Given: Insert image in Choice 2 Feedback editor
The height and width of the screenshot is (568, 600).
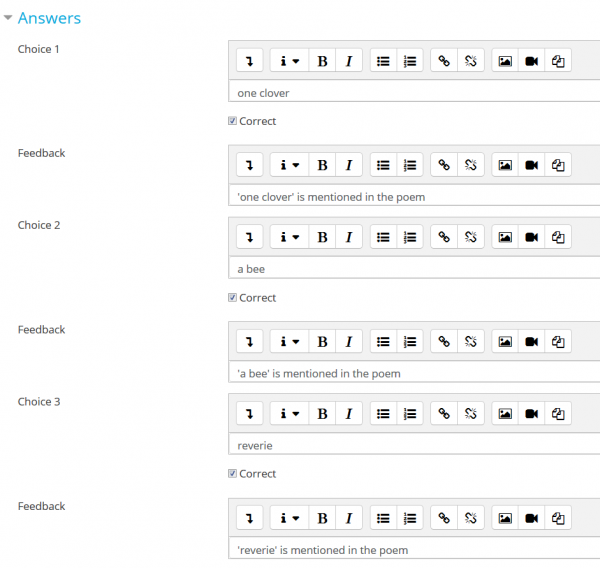Looking at the screenshot, I should pyautogui.click(x=505, y=341).
